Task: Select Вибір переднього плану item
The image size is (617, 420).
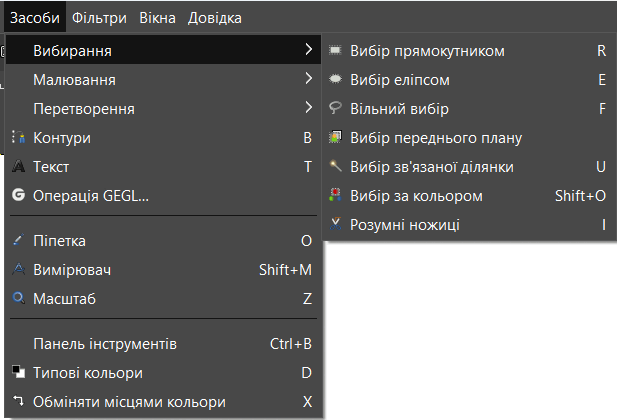Action: coord(469,138)
